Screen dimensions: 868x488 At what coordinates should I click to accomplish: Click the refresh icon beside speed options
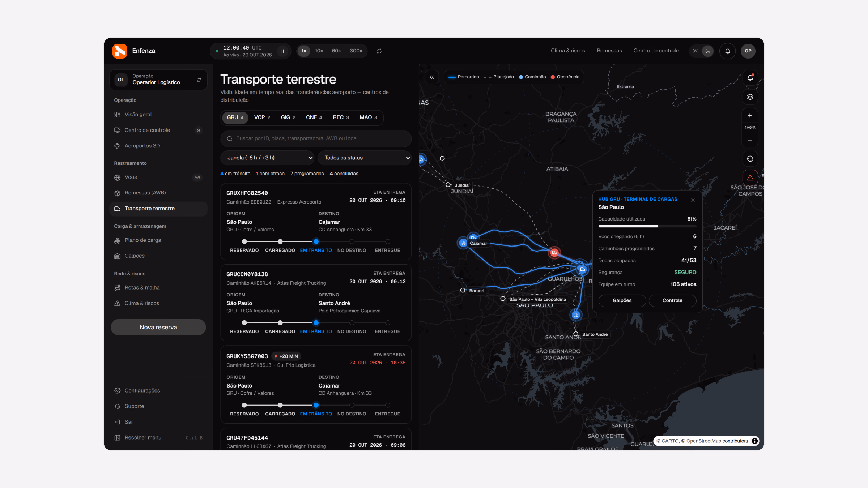pyautogui.click(x=379, y=51)
